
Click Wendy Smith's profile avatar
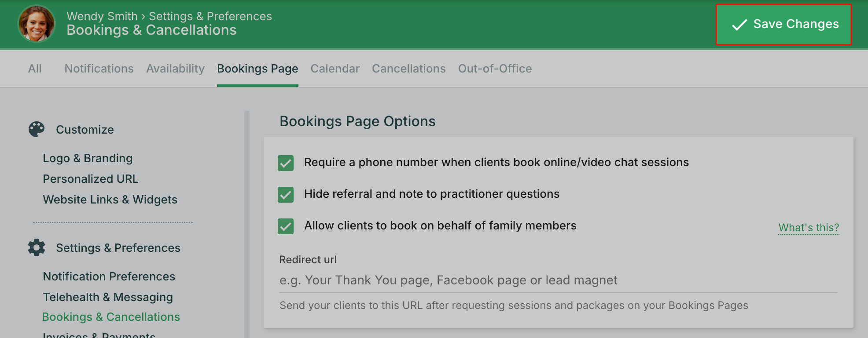pos(37,24)
